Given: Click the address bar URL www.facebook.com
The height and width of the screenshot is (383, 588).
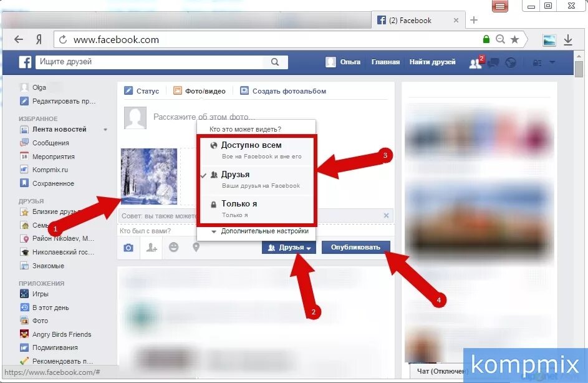Looking at the screenshot, I should pyautogui.click(x=116, y=40).
